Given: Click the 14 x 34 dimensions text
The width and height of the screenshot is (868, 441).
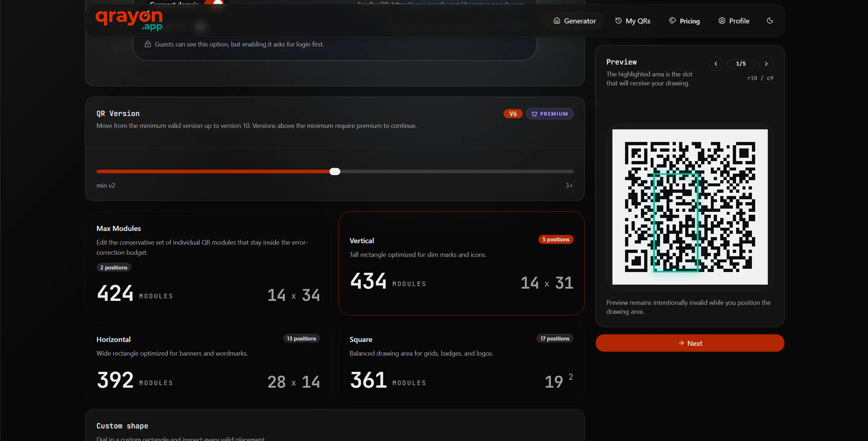Looking at the screenshot, I should (293, 295).
